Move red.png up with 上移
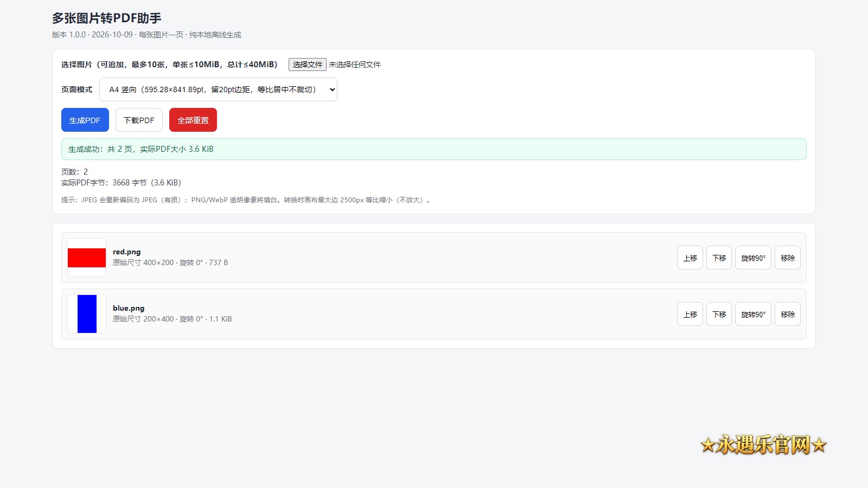 (x=690, y=258)
